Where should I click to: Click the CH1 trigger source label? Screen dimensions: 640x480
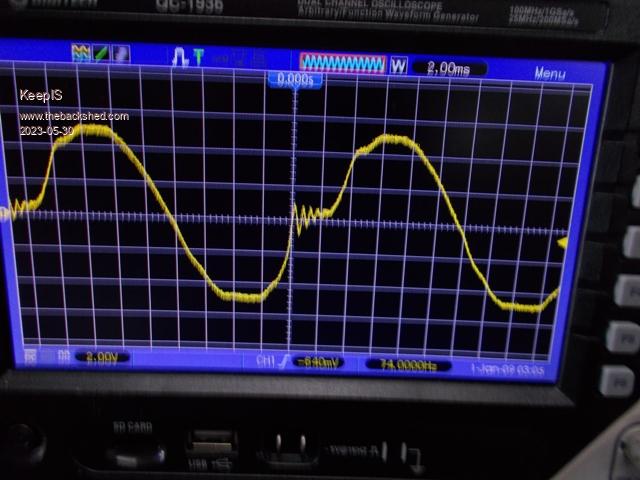(266, 361)
